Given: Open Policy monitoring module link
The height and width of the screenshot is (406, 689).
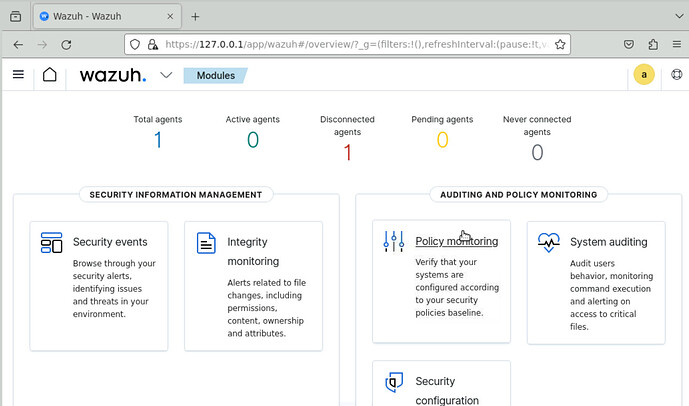Looking at the screenshot, I should pyautogui.click(x=457, y=241).
